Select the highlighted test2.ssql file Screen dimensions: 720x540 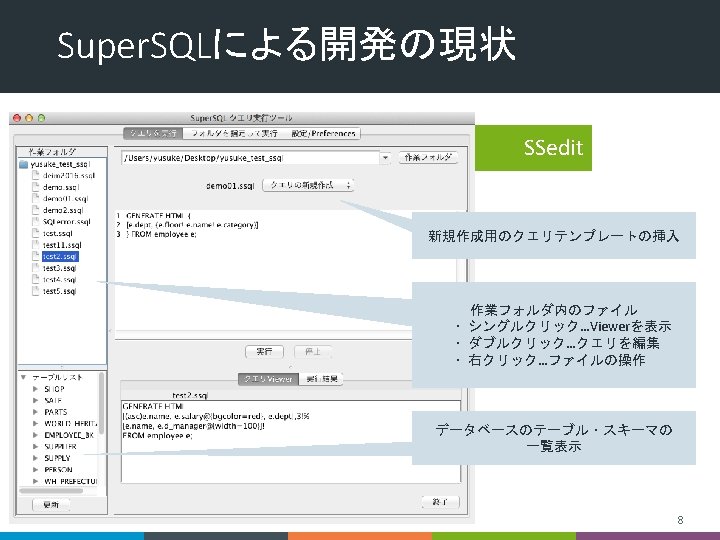60,256
